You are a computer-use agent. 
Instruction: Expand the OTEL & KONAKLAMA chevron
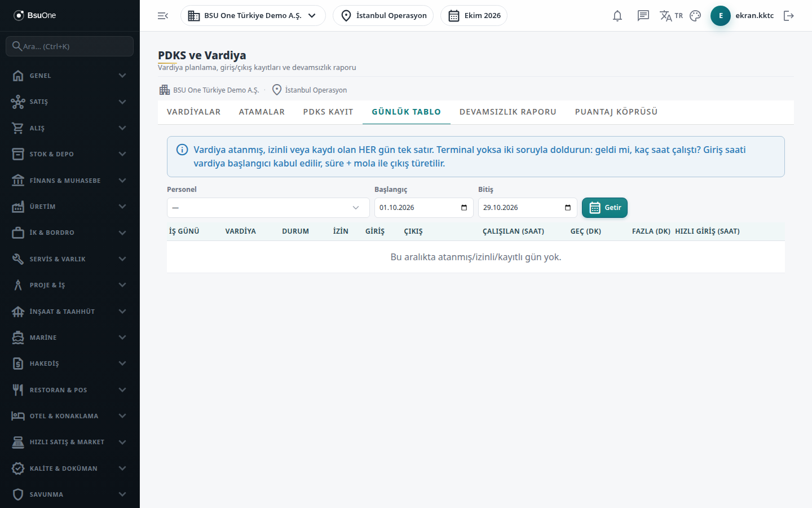coord(122,416)
